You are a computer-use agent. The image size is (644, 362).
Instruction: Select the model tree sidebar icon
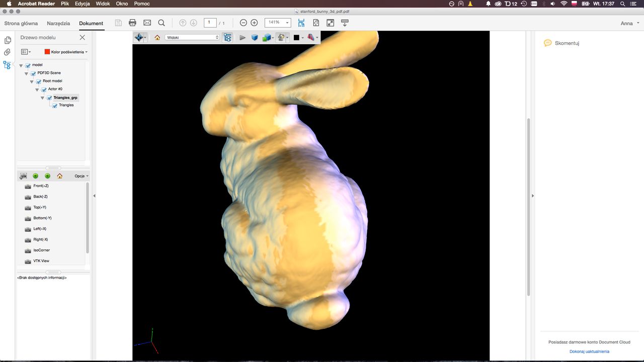[7, 65]
